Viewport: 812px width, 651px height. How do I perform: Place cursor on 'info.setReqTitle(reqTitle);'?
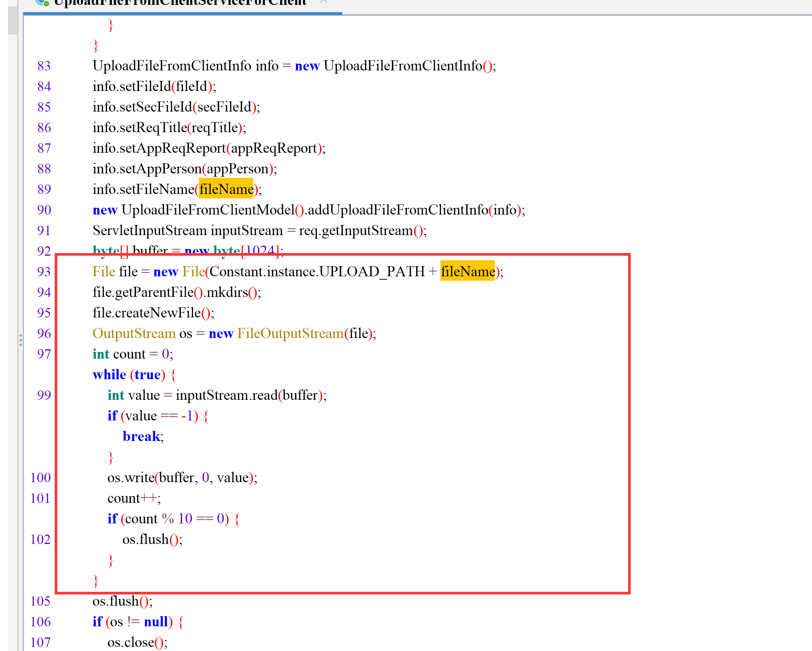[170, 128]
